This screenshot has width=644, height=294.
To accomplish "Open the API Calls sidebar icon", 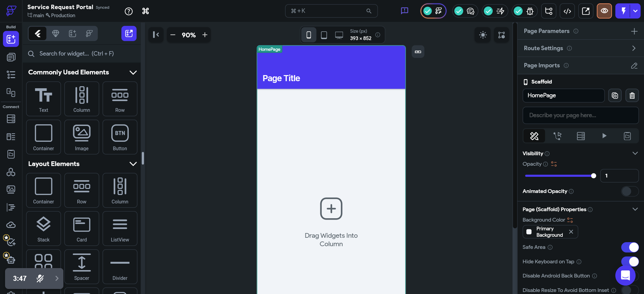I will coord(11,172).
